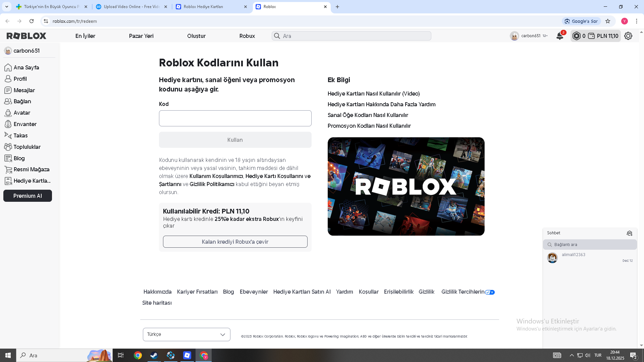Open Robux menu in header
Screen dimensions: 644x362
point(247,36)
